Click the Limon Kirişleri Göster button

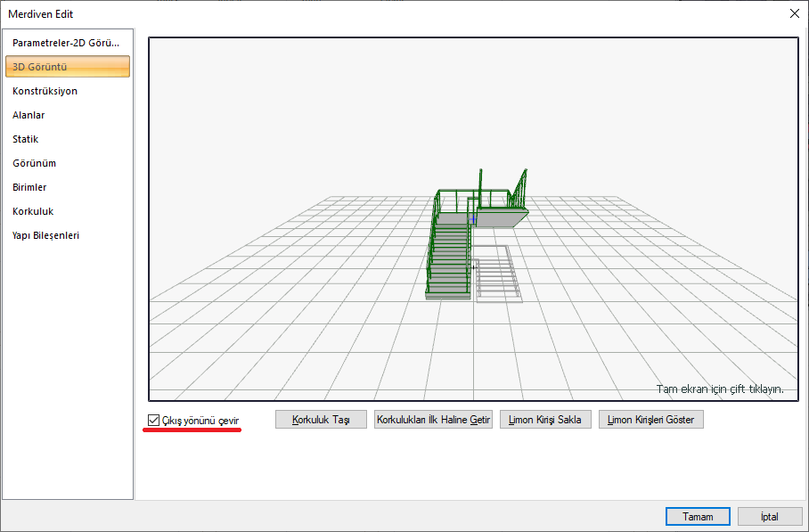tap(651, 420)
